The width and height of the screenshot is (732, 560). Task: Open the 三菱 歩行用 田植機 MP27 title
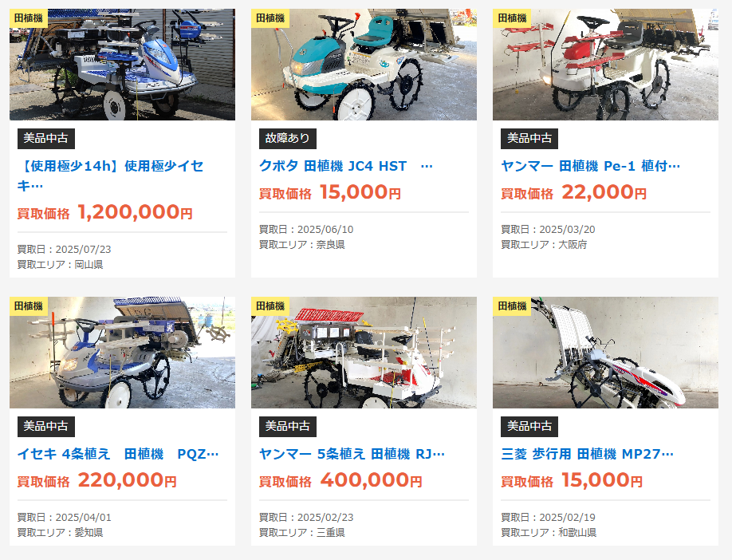tap(588, 454)
